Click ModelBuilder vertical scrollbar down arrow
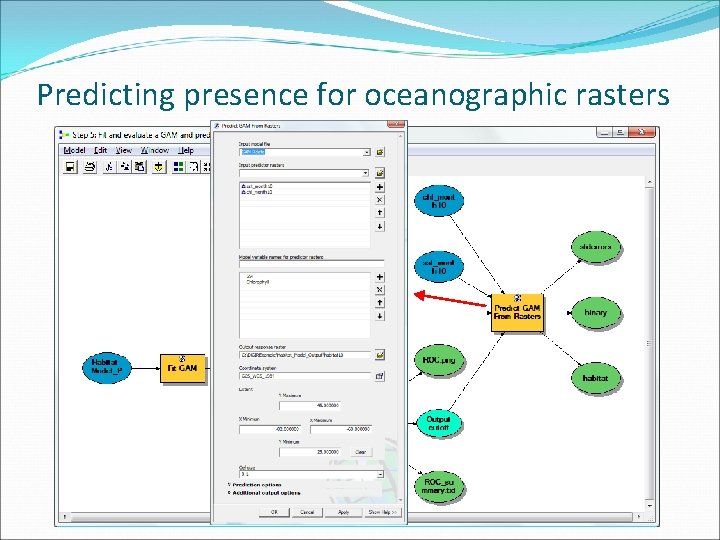This screenshot has width=720, height=540. point(650,506)
